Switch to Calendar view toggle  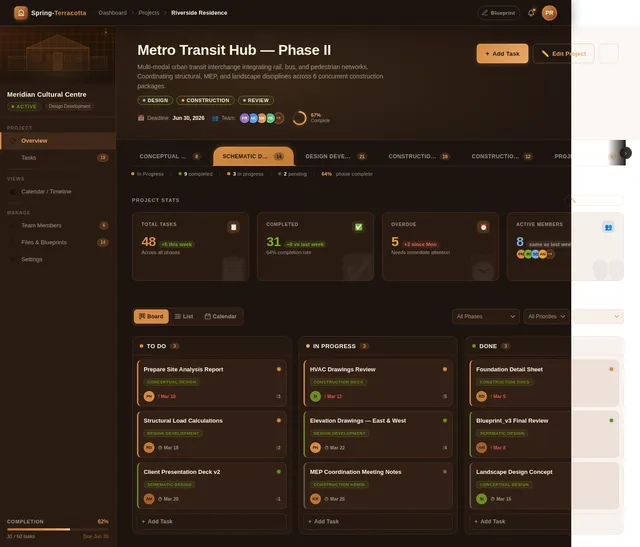[x=221, y=316]
